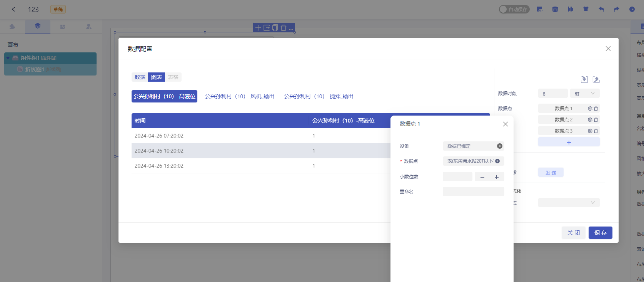Click the 公兴孙利村（10）-高液位 column header

point(343,121)
